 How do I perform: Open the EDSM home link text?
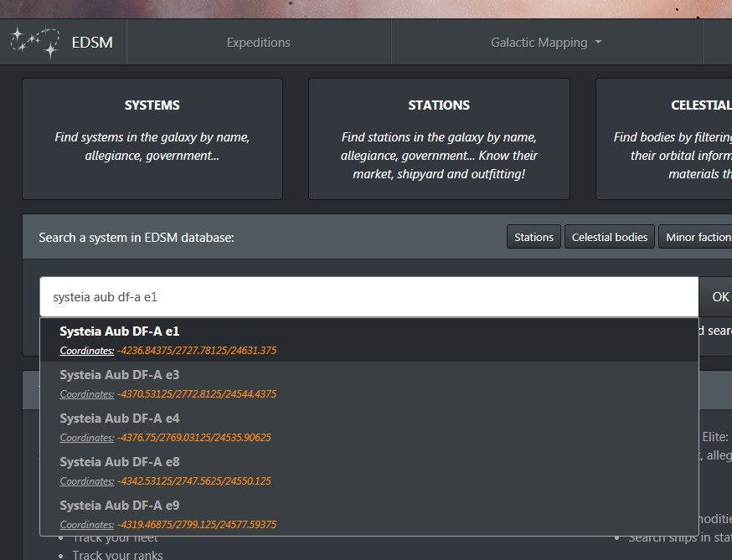pos(92,43)
